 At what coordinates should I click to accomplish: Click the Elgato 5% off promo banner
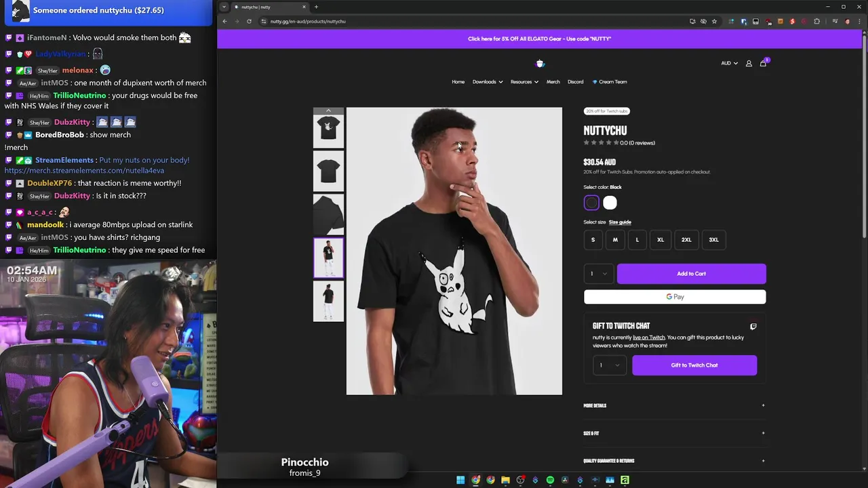[x=539, y=39]
